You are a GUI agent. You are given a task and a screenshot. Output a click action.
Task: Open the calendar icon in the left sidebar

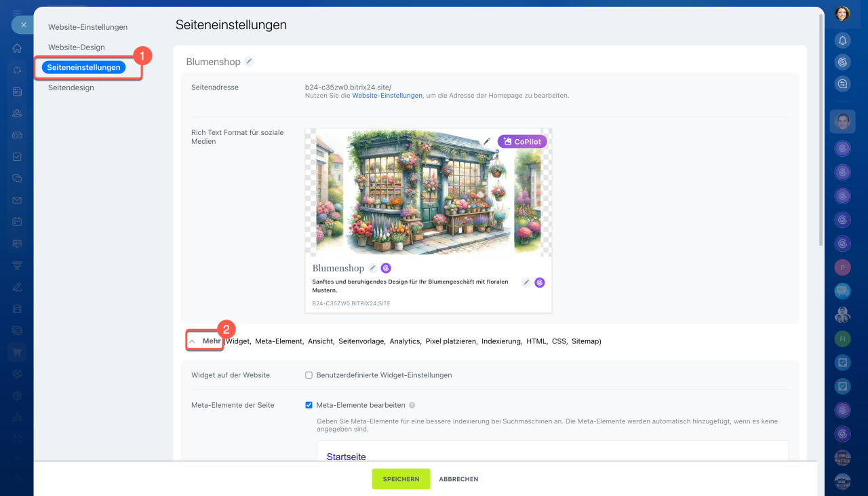tap(17, 222)
